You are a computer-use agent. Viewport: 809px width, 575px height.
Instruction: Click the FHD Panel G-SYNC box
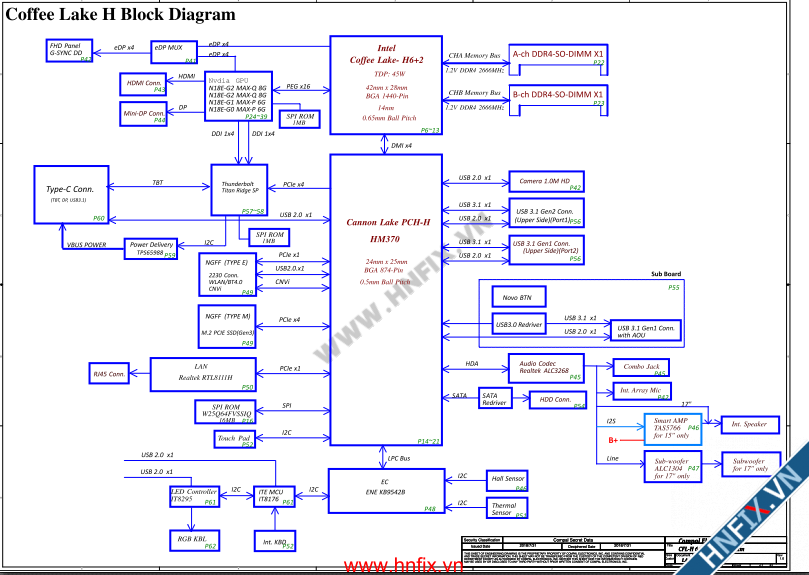click(x=70, y=51)
